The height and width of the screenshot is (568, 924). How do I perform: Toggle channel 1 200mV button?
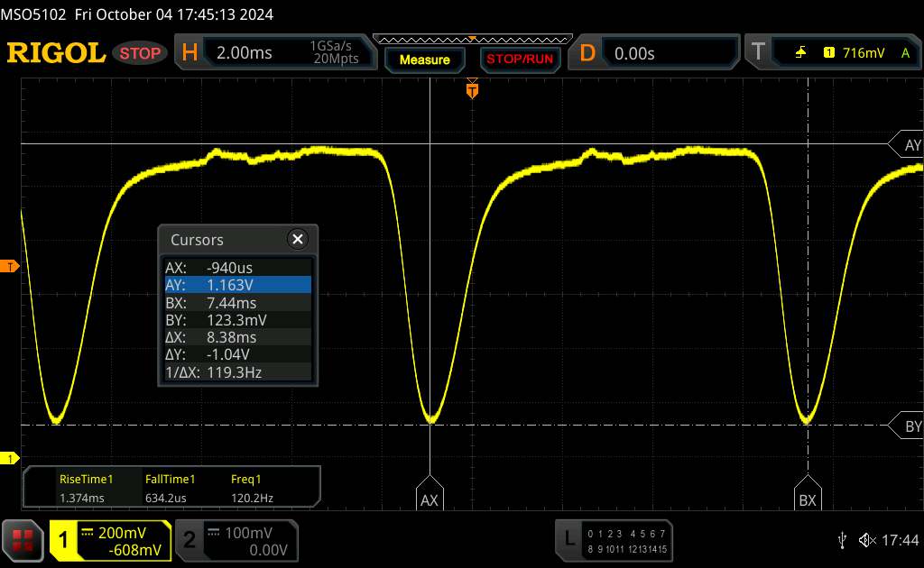pos(110,540)
